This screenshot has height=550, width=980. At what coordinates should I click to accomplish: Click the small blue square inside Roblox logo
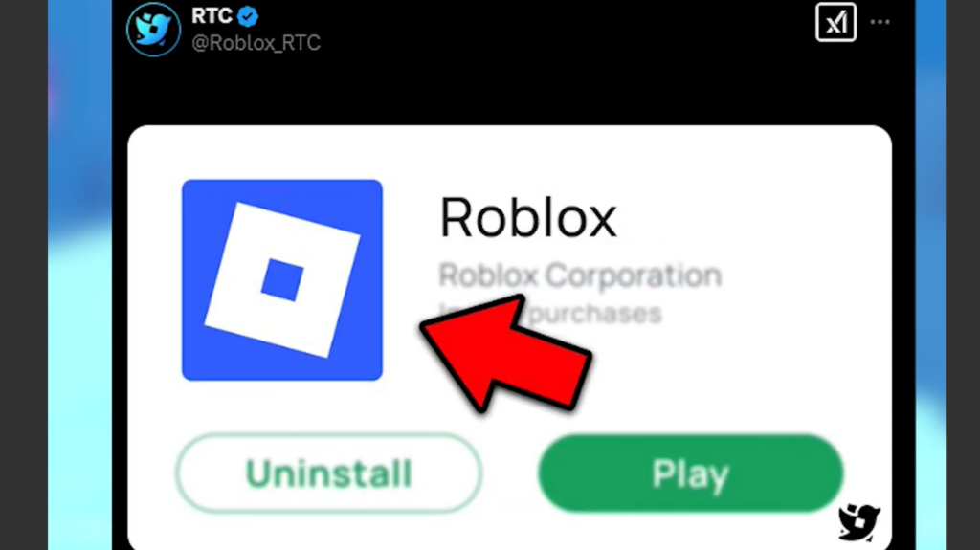[282, 280]
